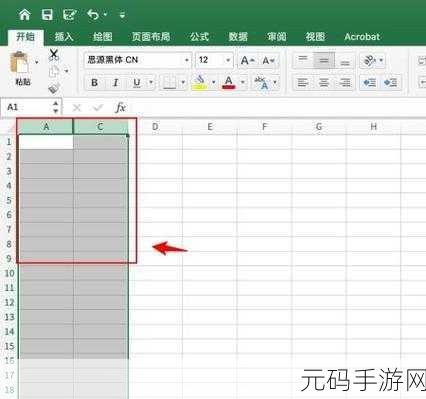The width and height of the screenshot is (426, 399).
Task: Decrease indent
Action: tap(370, 82)
